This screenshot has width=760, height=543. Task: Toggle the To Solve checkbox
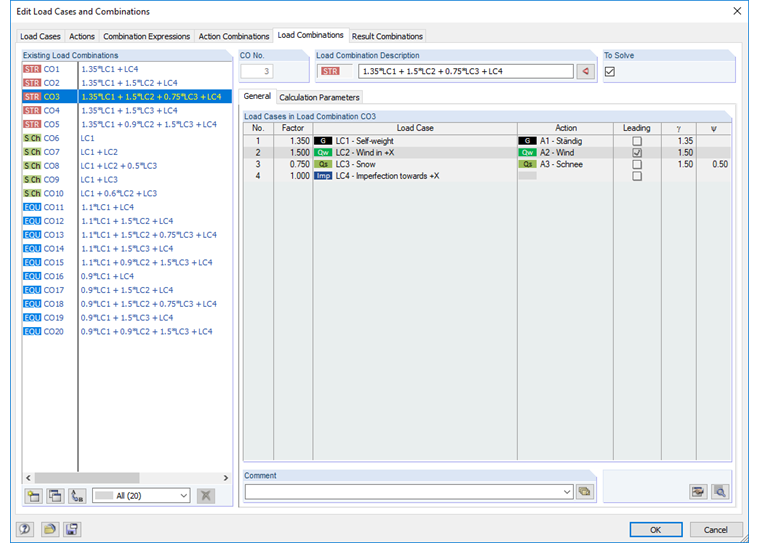(x=610, y=72)
